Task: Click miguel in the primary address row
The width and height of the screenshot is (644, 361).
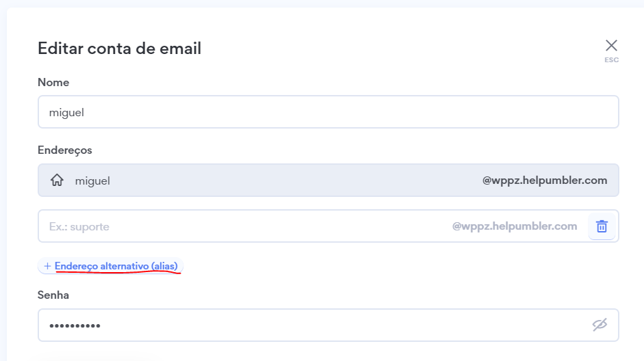Action: point(92,180)
